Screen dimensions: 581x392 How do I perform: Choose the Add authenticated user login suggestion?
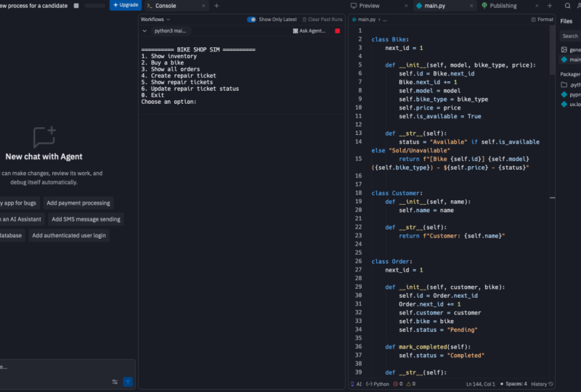tap(69, 236)
